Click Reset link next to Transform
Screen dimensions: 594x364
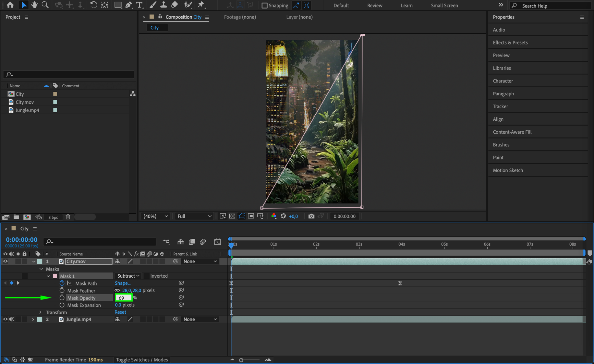tap(120, 312)
